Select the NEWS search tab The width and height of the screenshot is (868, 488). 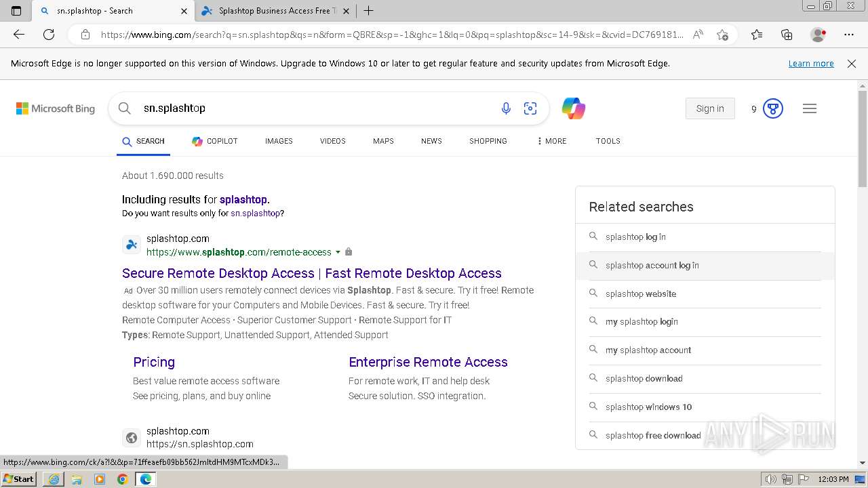(431, 141)
